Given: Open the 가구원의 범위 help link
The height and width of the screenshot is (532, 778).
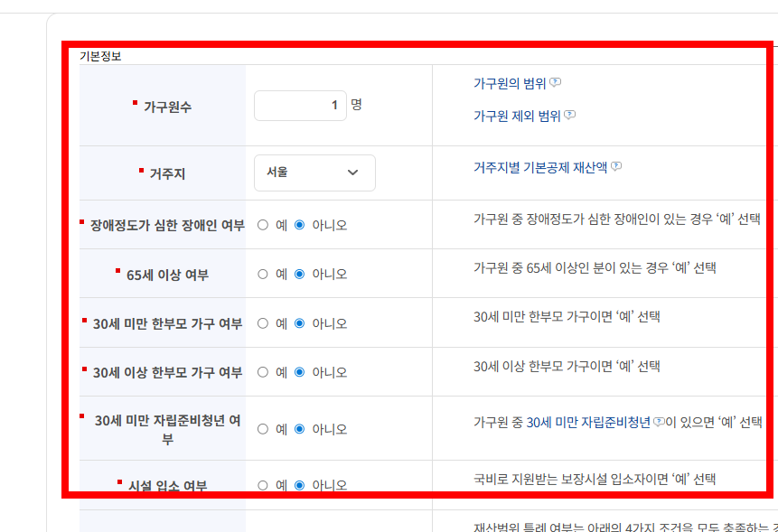Looking at the screenshot, I should 510,83.
